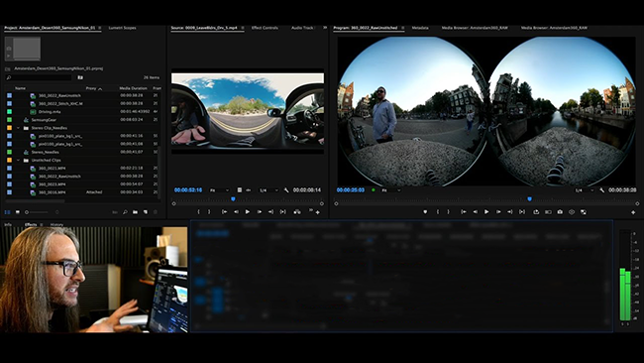This screenshot has width=644, height=363.
Task: Step forward one frame in Program monitor
Action: pos(498,211)
